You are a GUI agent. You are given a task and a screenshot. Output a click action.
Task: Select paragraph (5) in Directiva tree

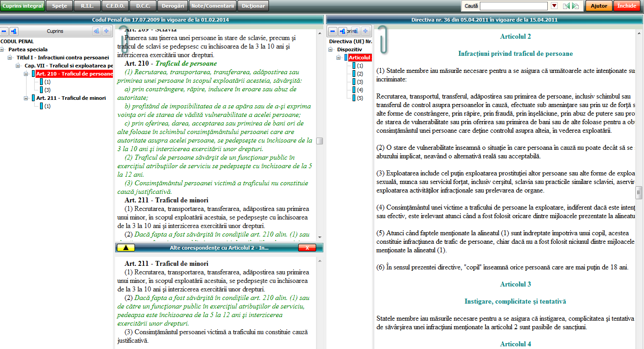tap(360, 98)
